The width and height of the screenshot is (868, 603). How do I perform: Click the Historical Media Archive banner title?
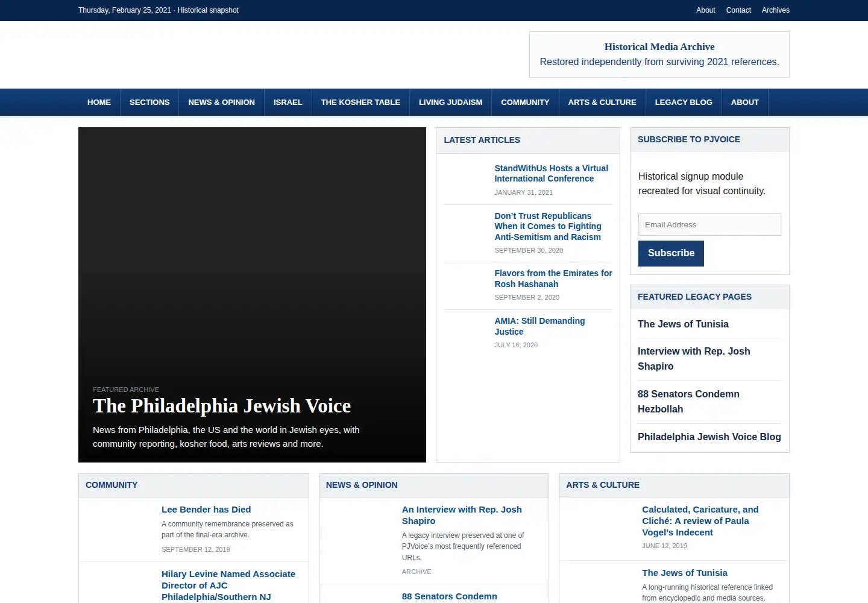659,47
